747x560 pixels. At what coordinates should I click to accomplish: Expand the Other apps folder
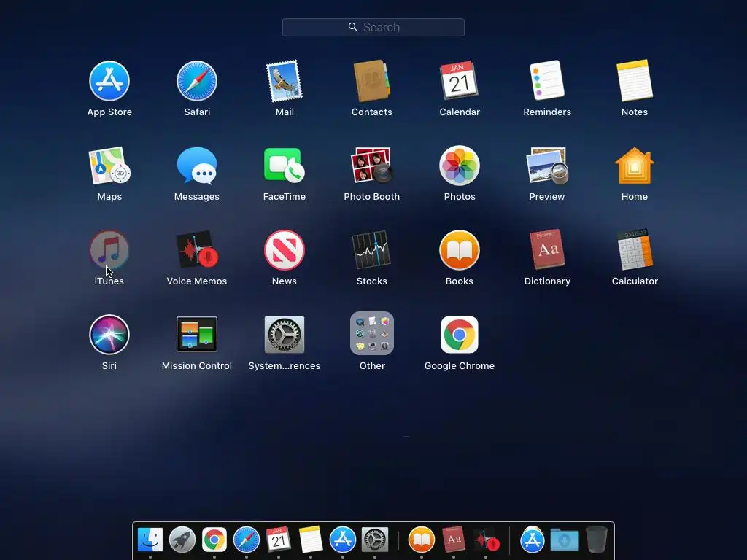(371, 333)
